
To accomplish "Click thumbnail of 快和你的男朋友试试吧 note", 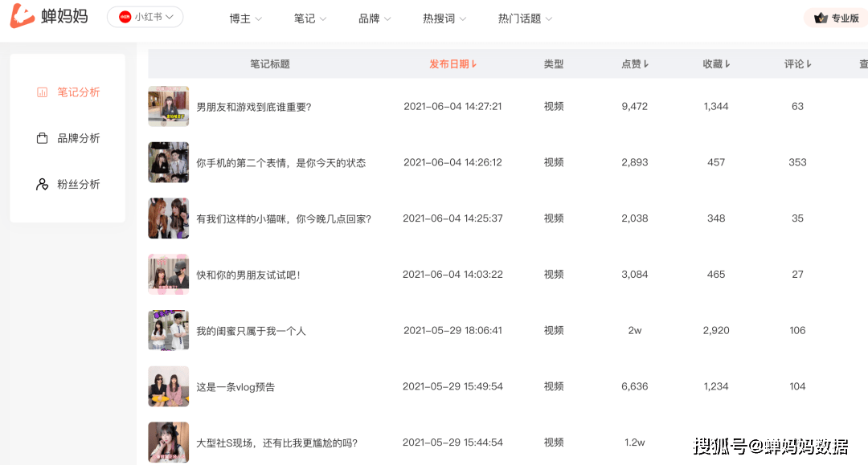I will (x=168, y=275).
